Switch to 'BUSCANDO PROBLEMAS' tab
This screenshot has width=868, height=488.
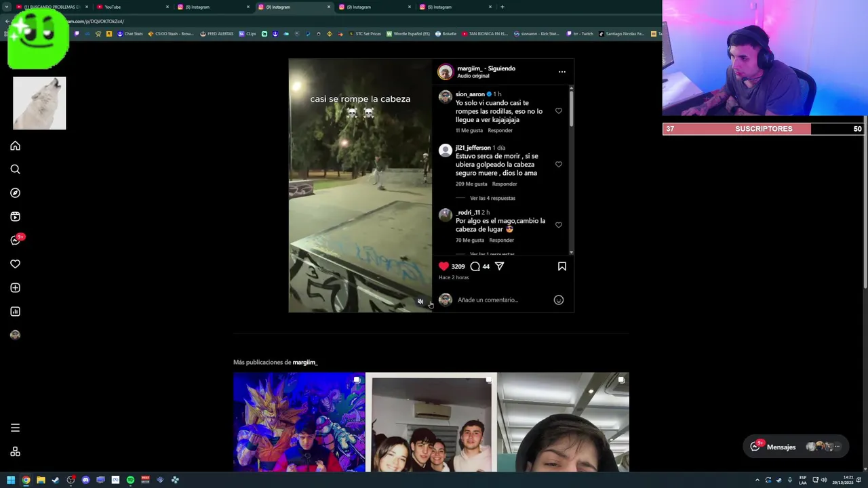coord(51,7)
